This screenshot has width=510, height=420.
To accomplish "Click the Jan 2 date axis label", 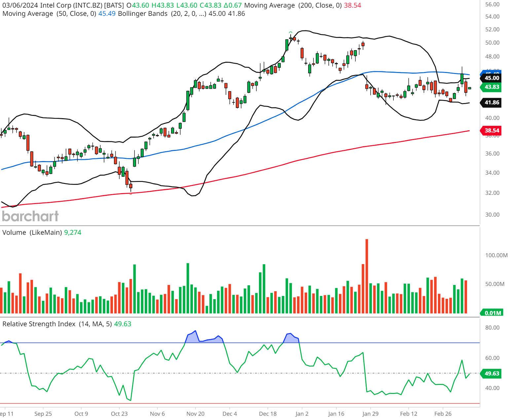I will pyautogui.click(x=302, y=414).
